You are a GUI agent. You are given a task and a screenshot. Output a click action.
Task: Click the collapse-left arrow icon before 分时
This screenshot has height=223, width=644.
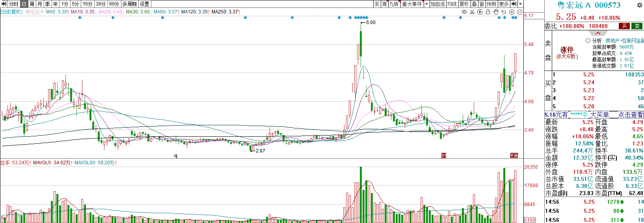(4, 4)
